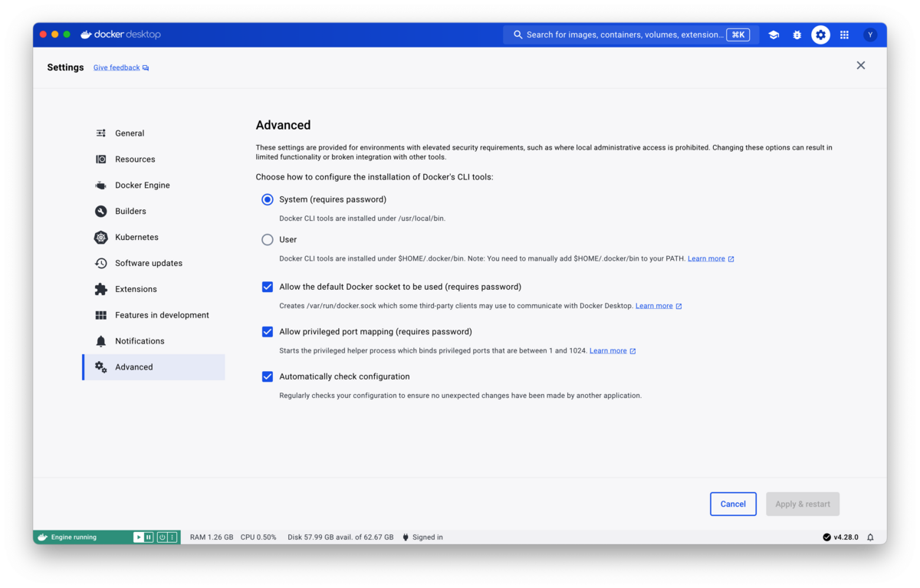Viewport: 920px width, 588px height.
Task: Open Kubernetes settings
Action: [153, 238]
